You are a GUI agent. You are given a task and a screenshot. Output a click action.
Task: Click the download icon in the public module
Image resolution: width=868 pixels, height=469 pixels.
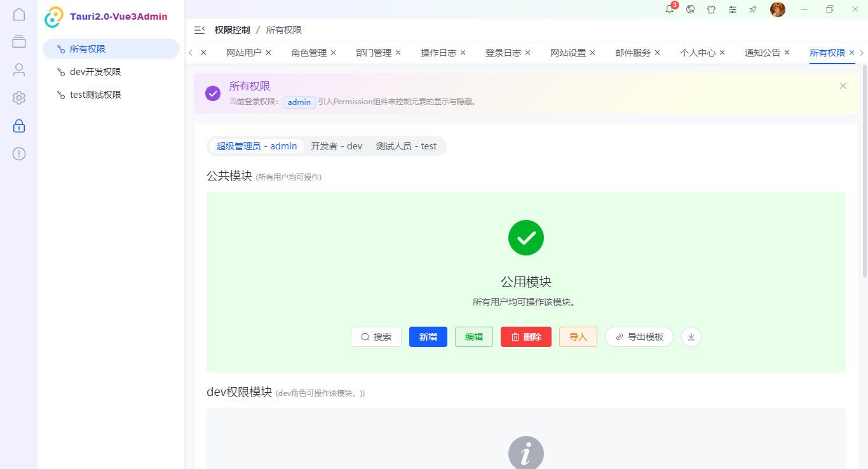pyautogui.click(x=691, y=337)
